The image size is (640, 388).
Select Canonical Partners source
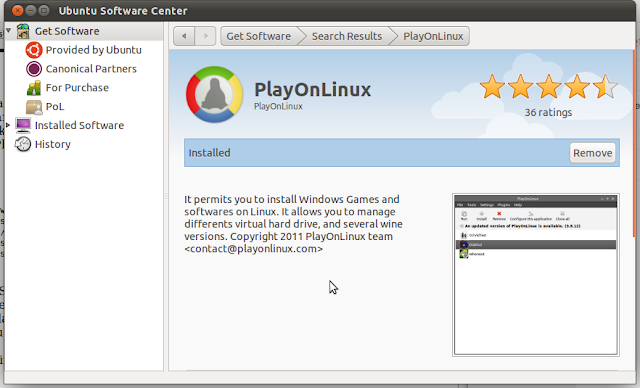point(91,69)
